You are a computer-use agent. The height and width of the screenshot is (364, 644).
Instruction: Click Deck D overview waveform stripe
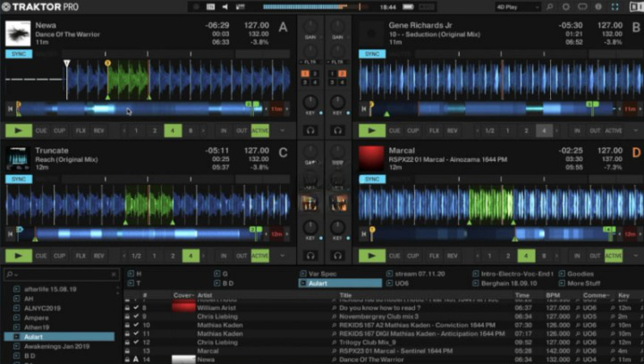click(x=492, y=234)
